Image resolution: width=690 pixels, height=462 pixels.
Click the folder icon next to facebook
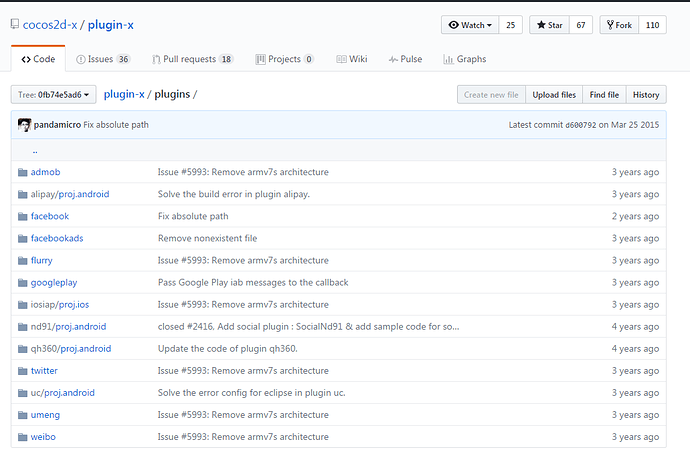pyautogui.click(x=22, y=216)
